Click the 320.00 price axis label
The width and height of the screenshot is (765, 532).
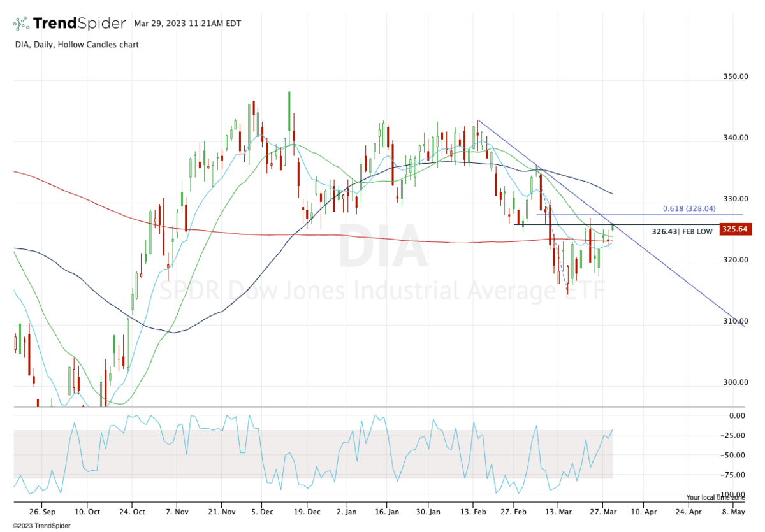coord(736,260)
